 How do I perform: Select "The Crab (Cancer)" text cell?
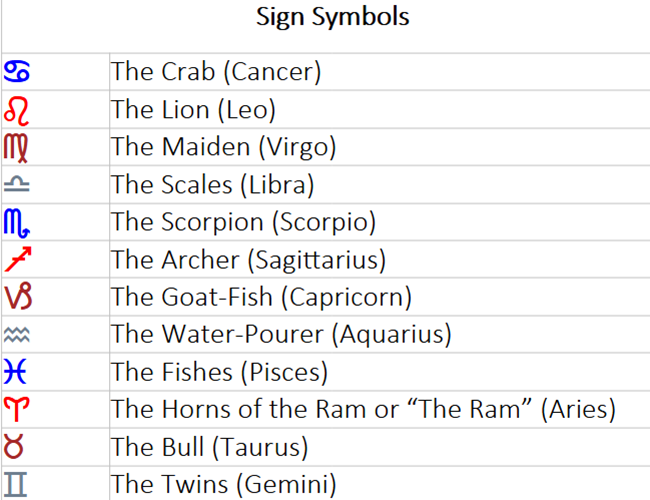point(215,72)
